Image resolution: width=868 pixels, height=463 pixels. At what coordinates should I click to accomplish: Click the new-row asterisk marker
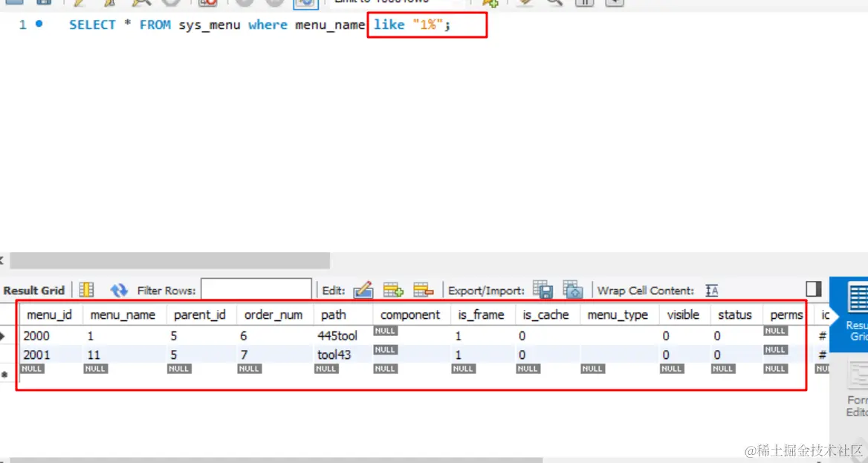[4, 375]
